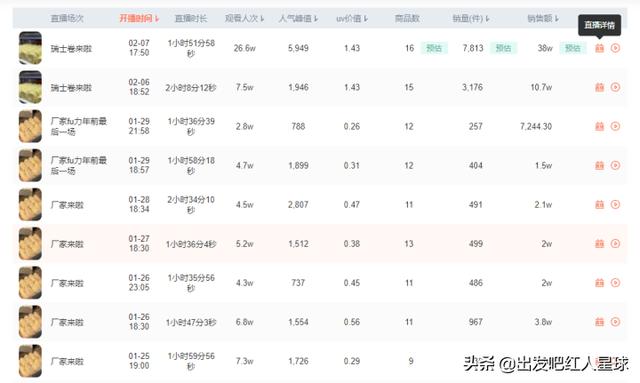The image size is (640, 383).
Task: Play replay for 01-26 23:05 broadcast
Action: 615,283
